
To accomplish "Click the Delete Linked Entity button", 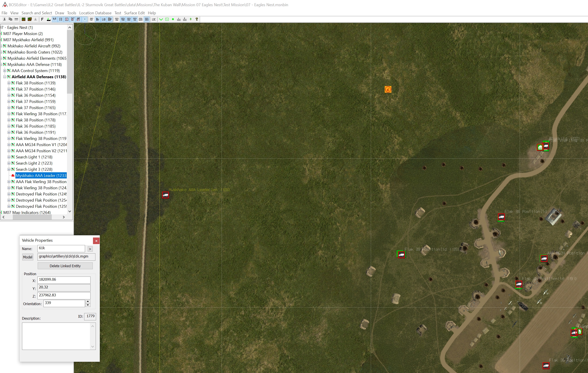I will [65, 266].
